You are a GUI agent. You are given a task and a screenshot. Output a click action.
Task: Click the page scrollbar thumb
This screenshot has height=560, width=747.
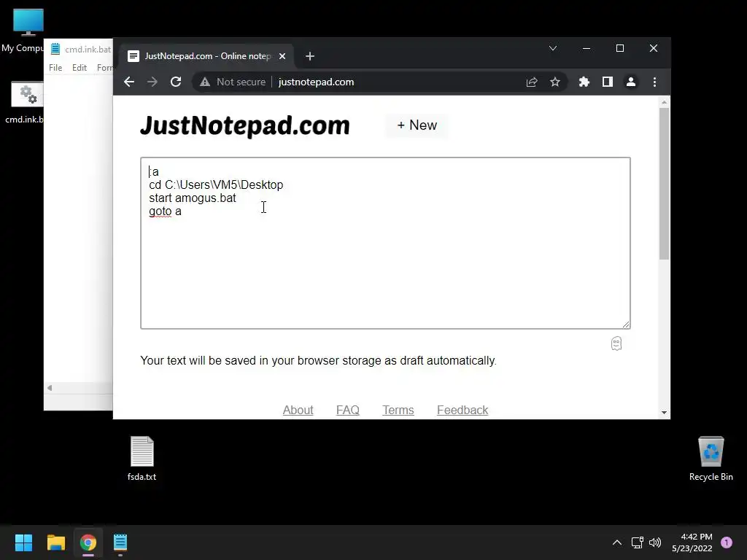(664, 184)
